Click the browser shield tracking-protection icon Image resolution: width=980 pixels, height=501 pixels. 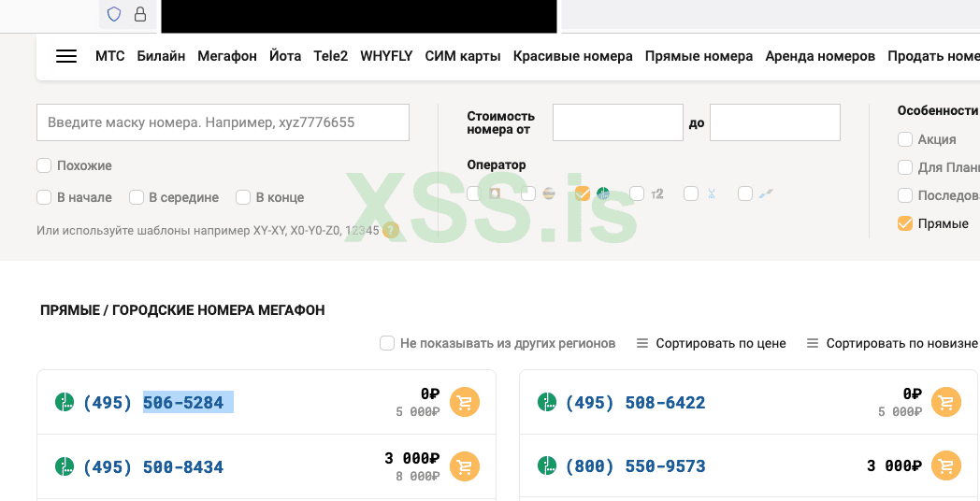pyautogui.click(x=114, y=14)
